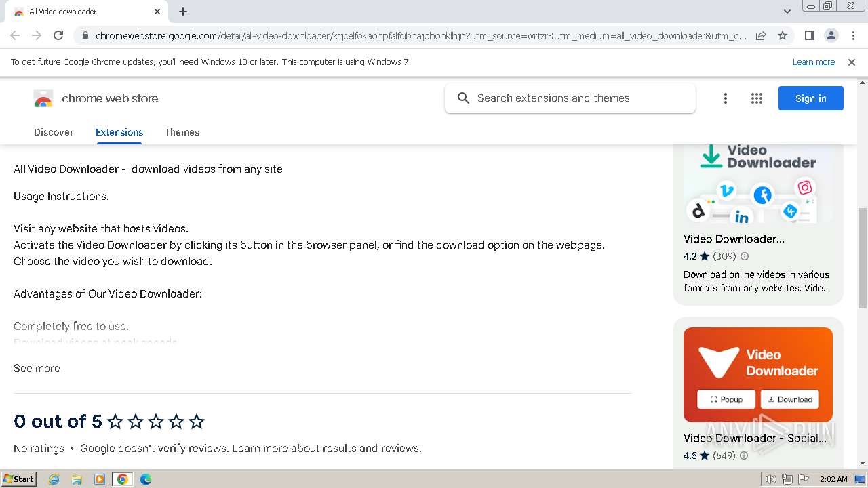This screenshot has width=868, height=488.
Task: Open the Google apps grid
Action: coord(757,98)
